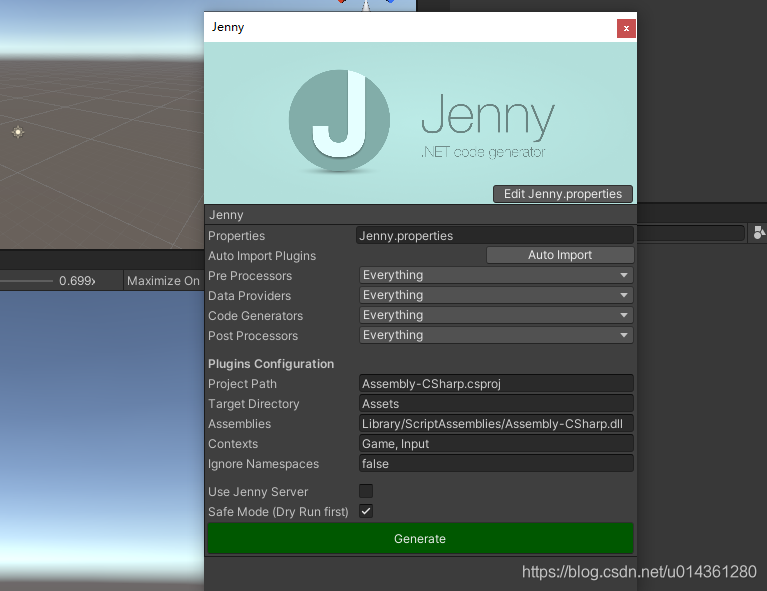Click the Jenny J logo icon
767x591 pixels.
pyautogui.click(x=339, y=120)
